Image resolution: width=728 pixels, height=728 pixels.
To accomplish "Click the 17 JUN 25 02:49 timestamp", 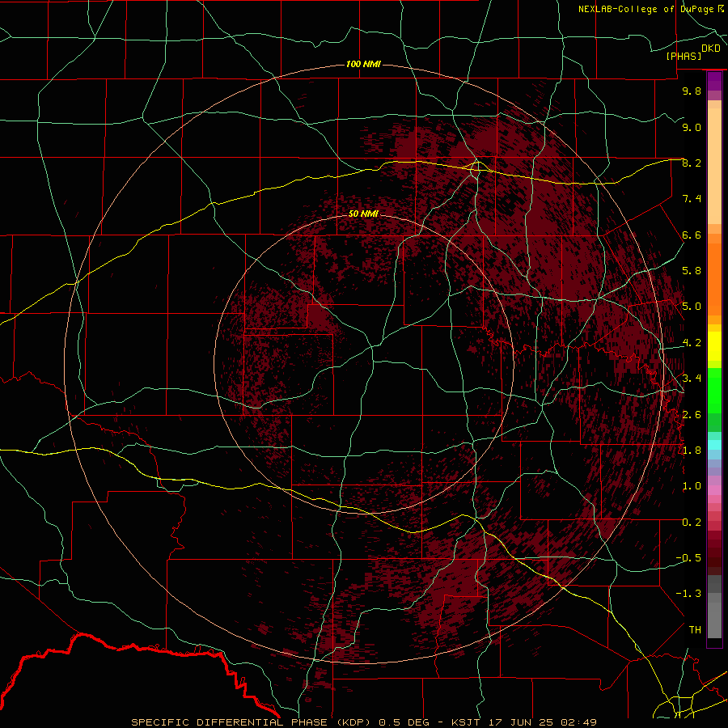I will click(x=542, y=722).
